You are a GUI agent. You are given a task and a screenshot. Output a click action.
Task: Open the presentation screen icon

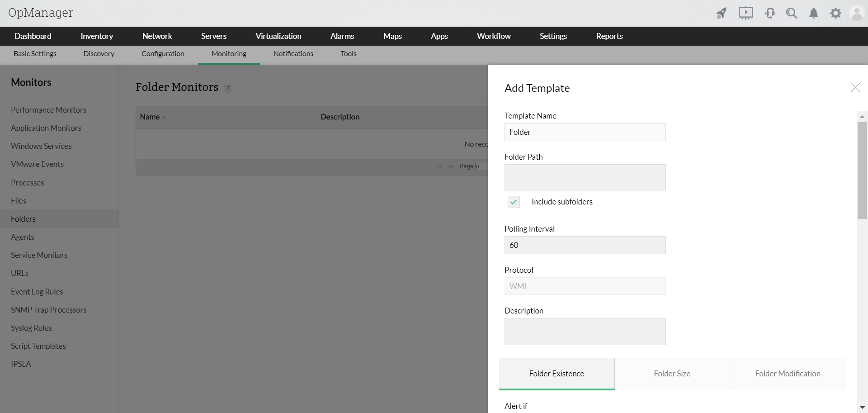[746, 13]
